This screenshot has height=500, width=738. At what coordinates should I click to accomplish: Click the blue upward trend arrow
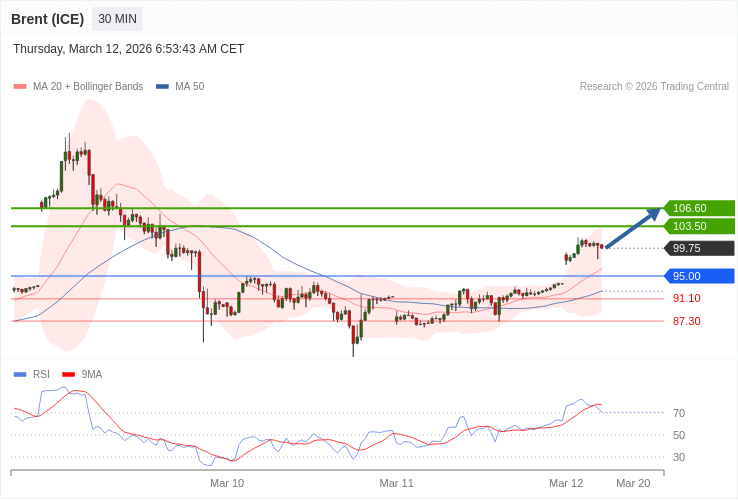(633, 228)
